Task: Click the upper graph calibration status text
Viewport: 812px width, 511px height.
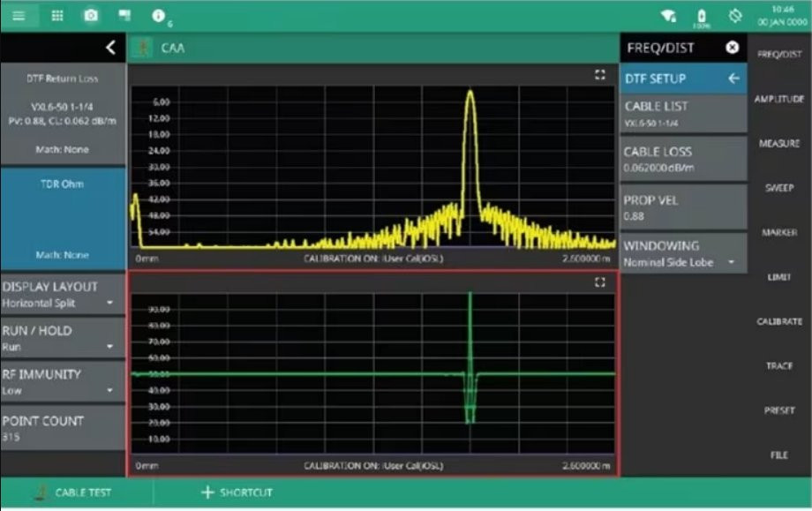Action: [x=372, y=259]
